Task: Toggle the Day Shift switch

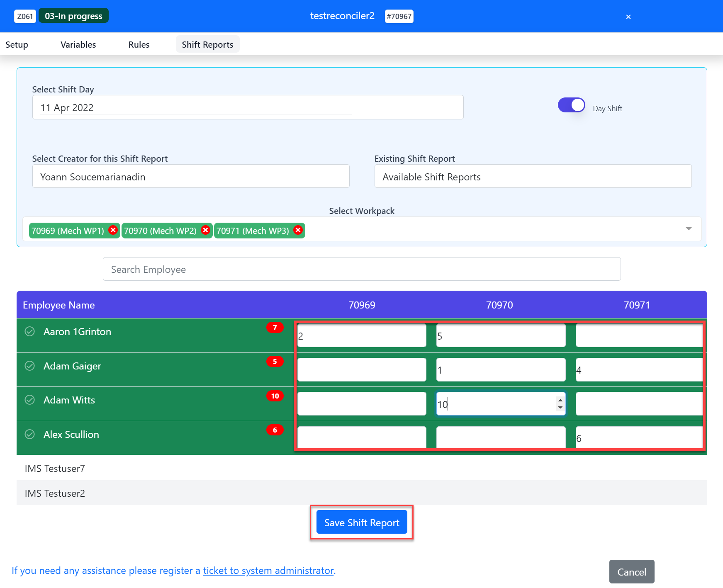Action: coord(571,105)
